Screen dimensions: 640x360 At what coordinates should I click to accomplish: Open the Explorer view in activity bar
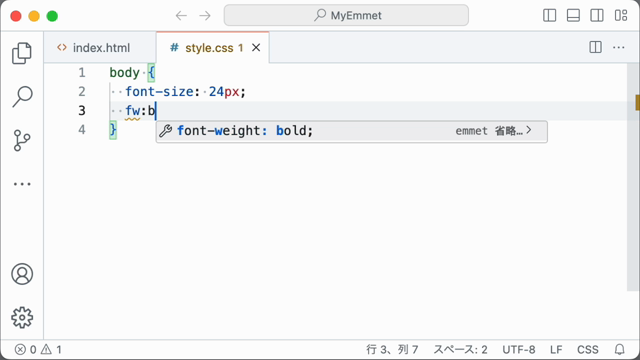[x=22, y=53]
